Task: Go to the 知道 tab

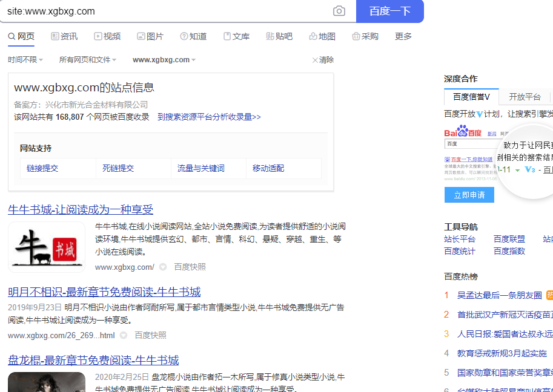Action: (x=193, y=36)
